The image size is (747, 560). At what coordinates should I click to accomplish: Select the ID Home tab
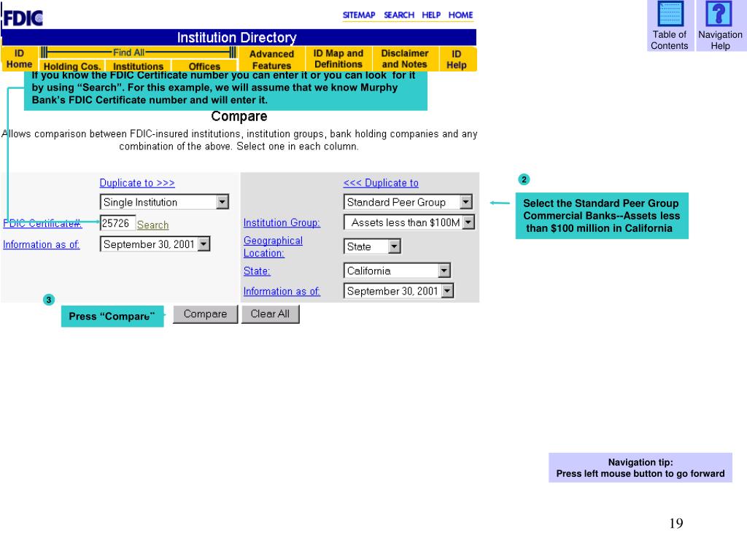point(19,58)
